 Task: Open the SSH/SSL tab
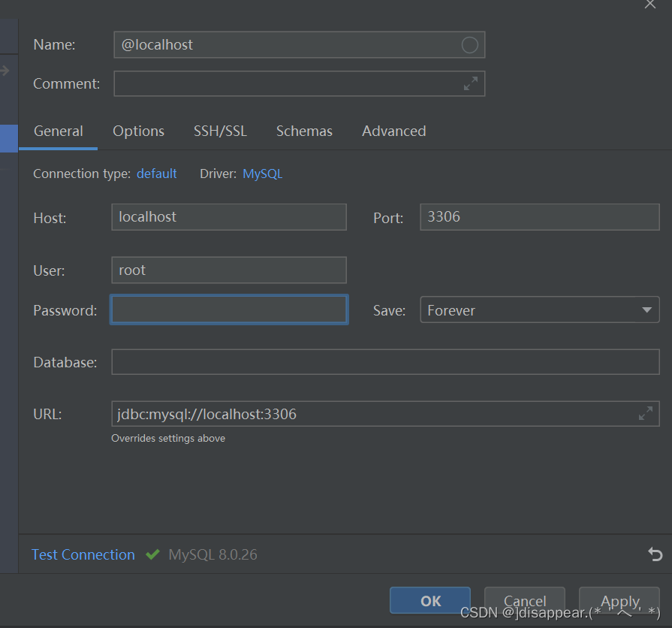click(220, 131)
